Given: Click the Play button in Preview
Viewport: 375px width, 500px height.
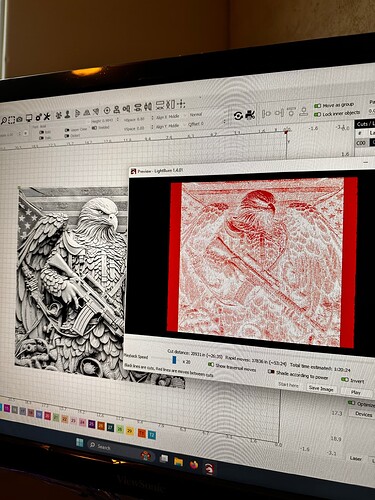Looking at the screenshot, I should (356, 393).
